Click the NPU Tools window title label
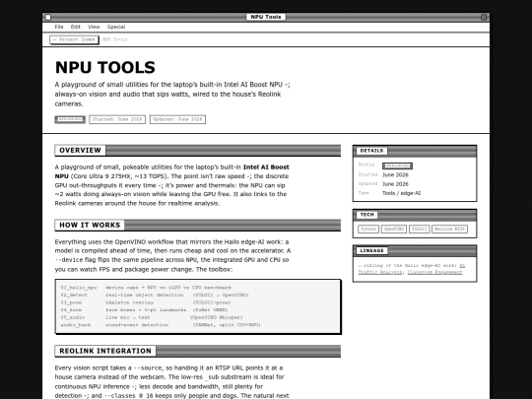 [266, 17]
